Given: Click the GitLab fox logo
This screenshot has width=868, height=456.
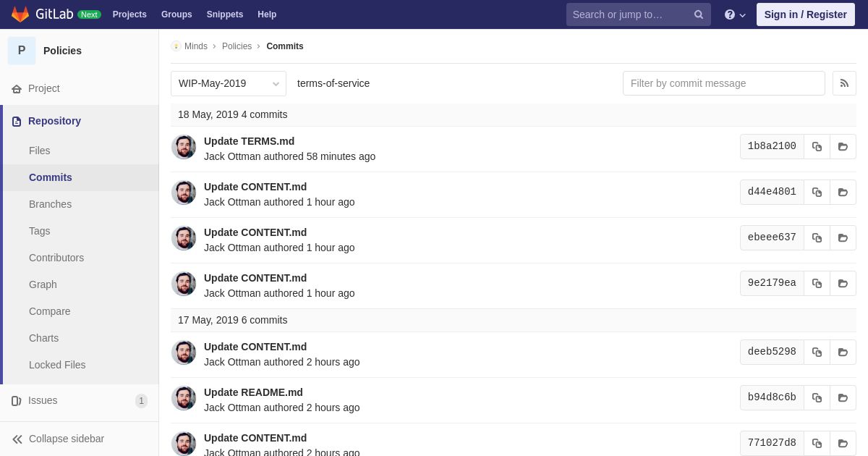Looking at the screenshot, I should [x=20, y=14].
